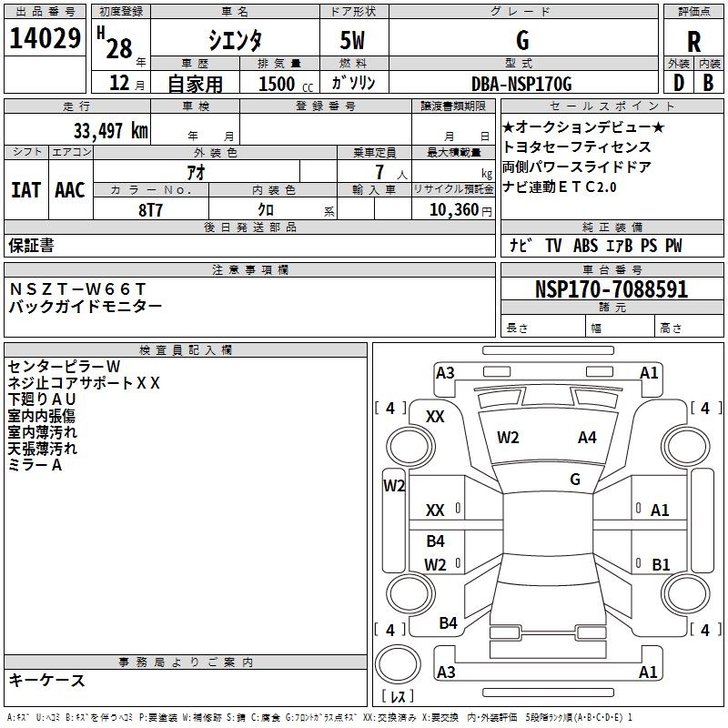Click the 保証書 entry

click(x=31, y=246)
